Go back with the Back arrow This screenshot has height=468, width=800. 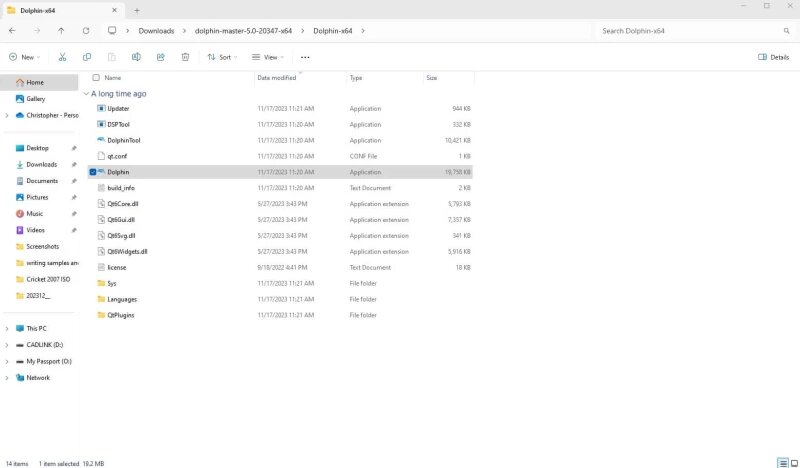[12, 31]
